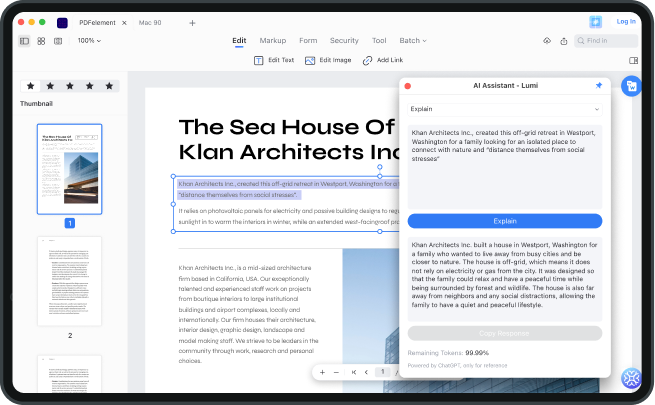Open the partially visible third page thumbnail
655x405 pixels.
point(69,374)
